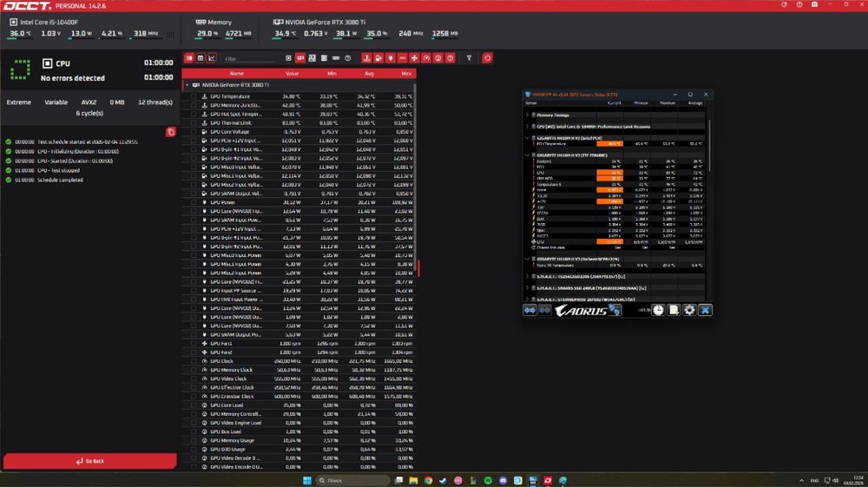Screen dimensions: 868x487
Task: Open HWiNFO settings gear icon
Action: [689, 311]
